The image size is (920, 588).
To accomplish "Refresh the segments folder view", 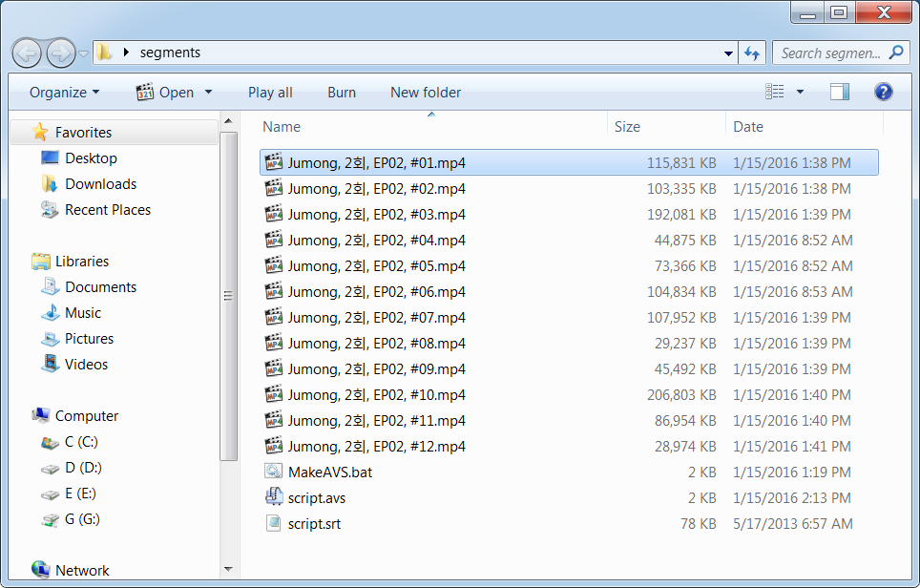I will 752,53.
